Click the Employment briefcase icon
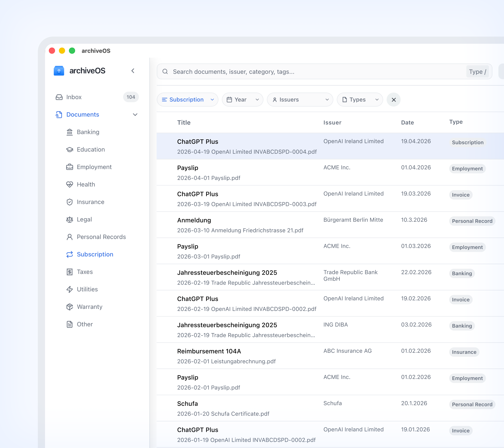 tap(69, 167)
